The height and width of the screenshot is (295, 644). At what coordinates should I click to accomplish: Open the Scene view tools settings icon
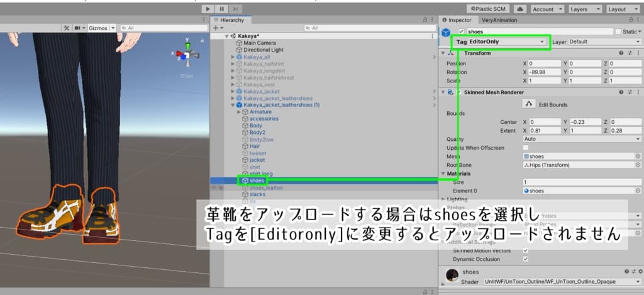(x=67, y=28)
